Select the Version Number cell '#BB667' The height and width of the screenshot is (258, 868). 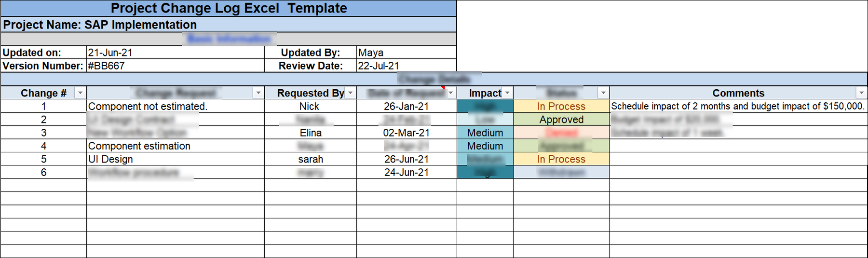point(106,66)
